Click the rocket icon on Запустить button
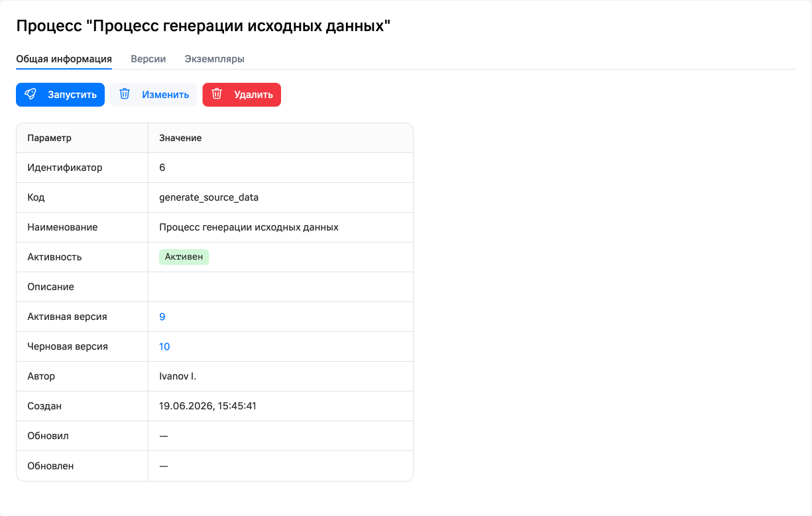The image size is (812, 516). (x=30, y=95)
